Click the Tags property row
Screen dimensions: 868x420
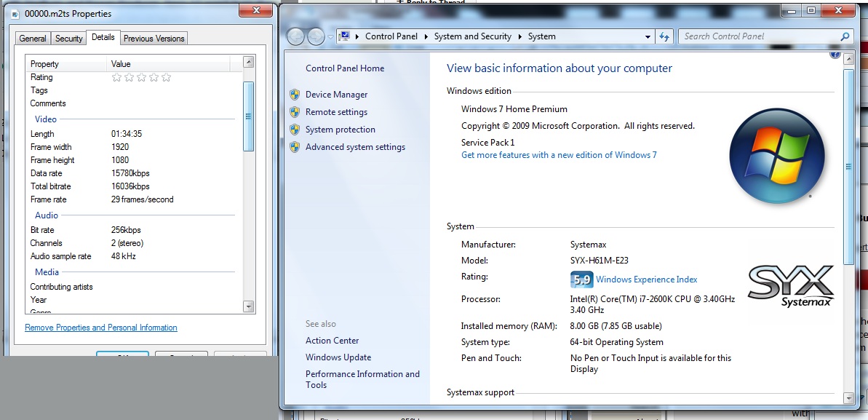(134, 90)
